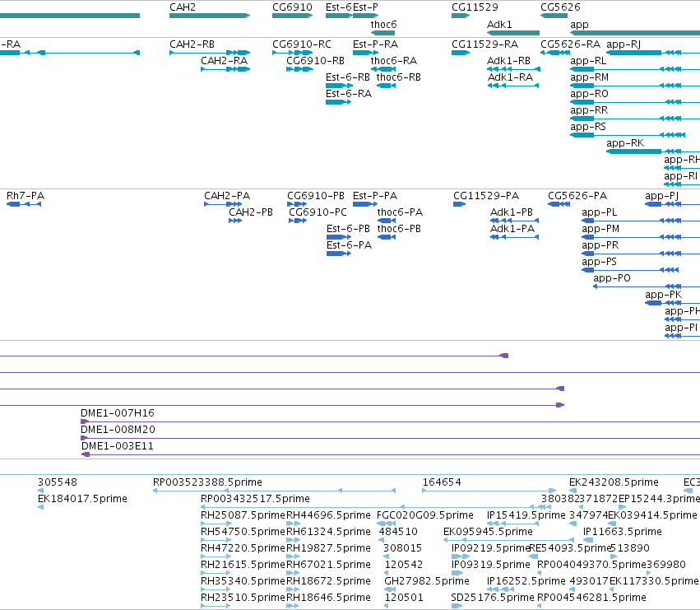Open transcript CG6910-RB
Image resolution: width=700 pixels, height=610 pixels.
(x=299, y=69)
